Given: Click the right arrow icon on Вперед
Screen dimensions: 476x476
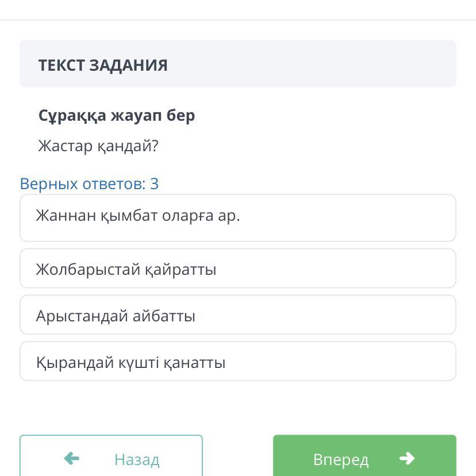Looking at the screenshot, I should (407, 458).
